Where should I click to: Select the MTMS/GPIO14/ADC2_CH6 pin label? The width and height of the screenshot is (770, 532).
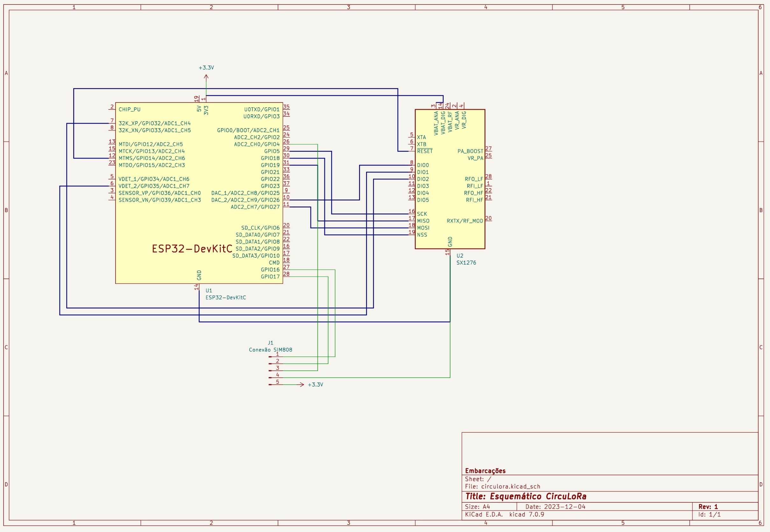pyautogui.click(x=152, y=158)
